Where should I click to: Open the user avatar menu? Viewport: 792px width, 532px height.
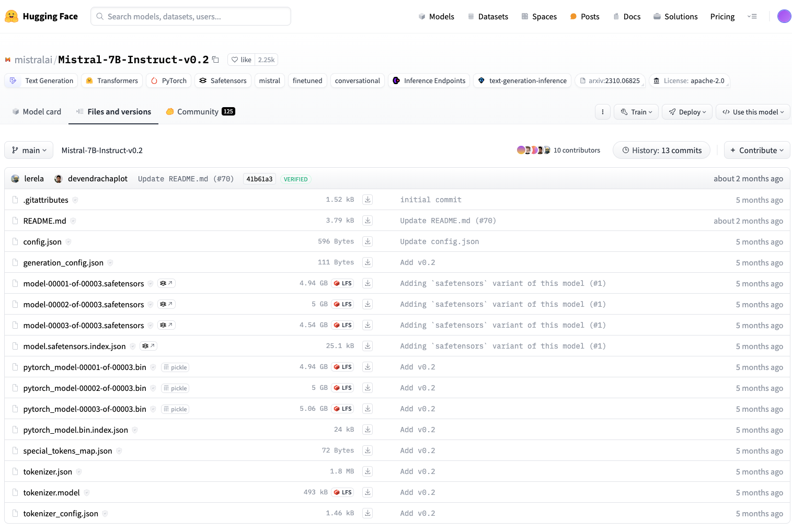pos(784,16)
